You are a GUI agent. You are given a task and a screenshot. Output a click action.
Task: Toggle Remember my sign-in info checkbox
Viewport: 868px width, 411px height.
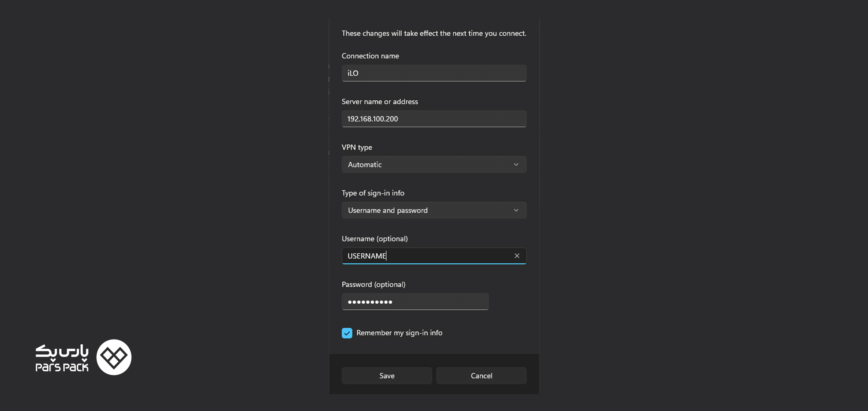pos(347,333)
